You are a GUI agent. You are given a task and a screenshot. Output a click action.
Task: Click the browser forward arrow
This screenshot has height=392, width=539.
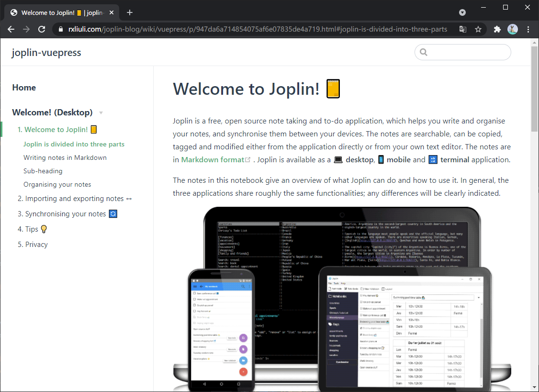(26, 29)
